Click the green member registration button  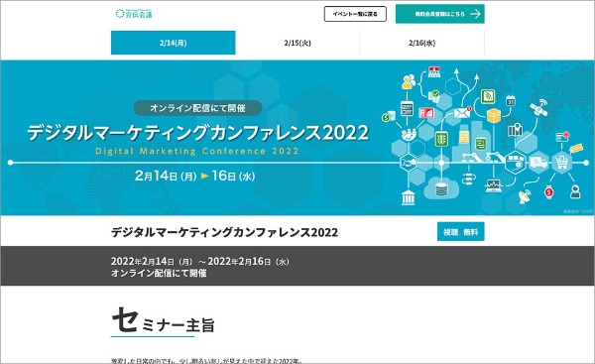pyautogui.click(x=439, y=14)
